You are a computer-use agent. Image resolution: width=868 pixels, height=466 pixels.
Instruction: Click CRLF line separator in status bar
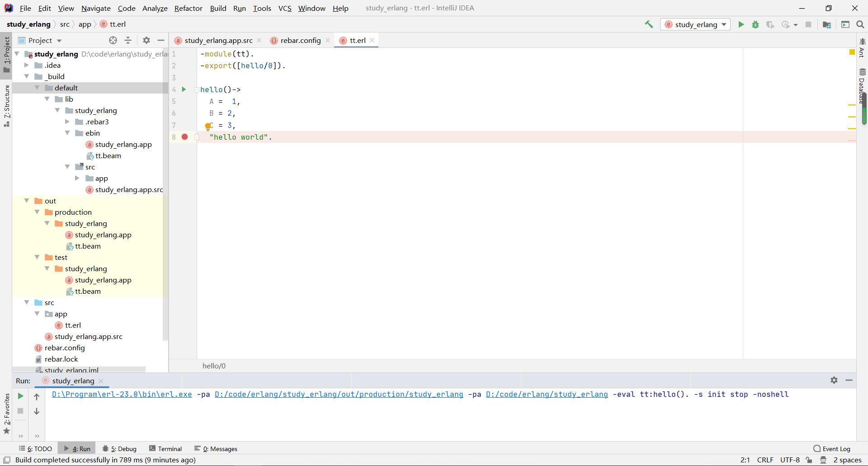coord(765,460)
